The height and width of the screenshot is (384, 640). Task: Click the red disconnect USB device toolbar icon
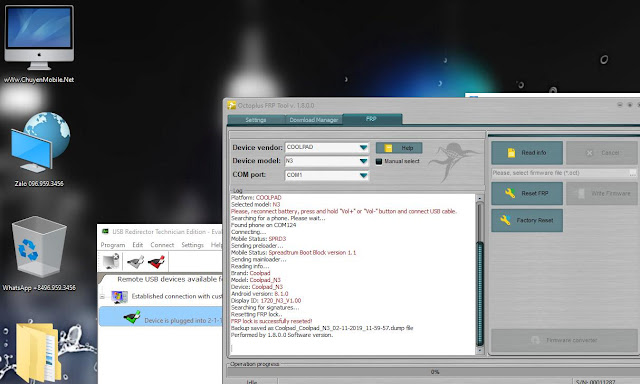pos(156,261)
